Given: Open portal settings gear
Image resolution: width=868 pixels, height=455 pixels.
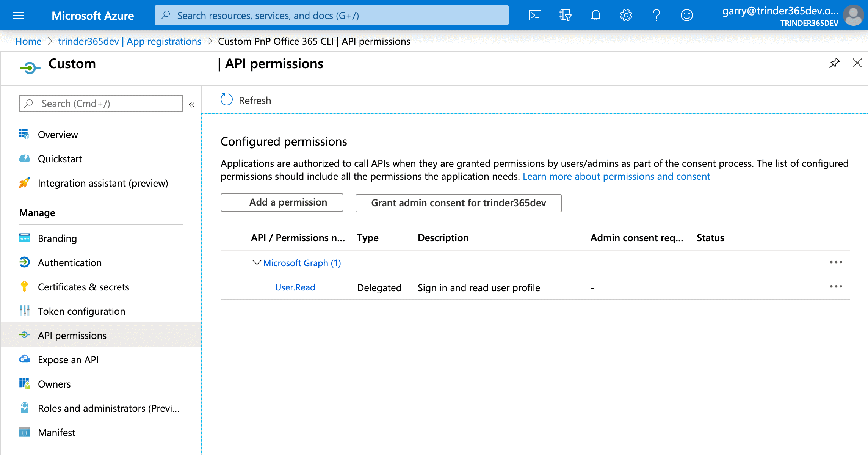Looking at the screenshot, I should coord(626,15).
